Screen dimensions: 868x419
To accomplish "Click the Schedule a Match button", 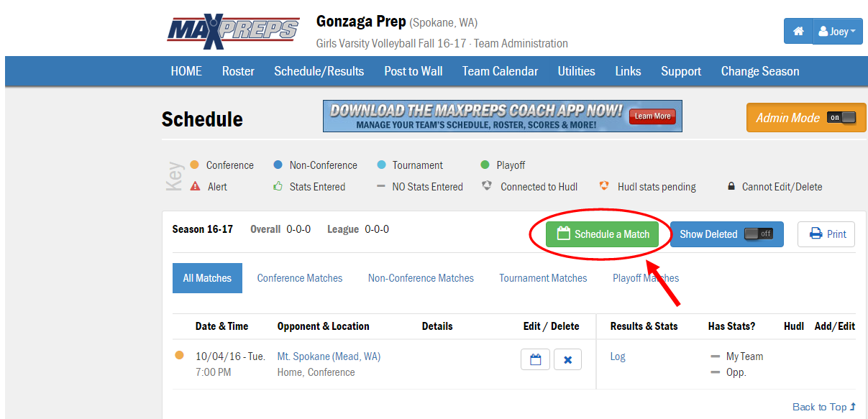I will (x=603, y=234).
